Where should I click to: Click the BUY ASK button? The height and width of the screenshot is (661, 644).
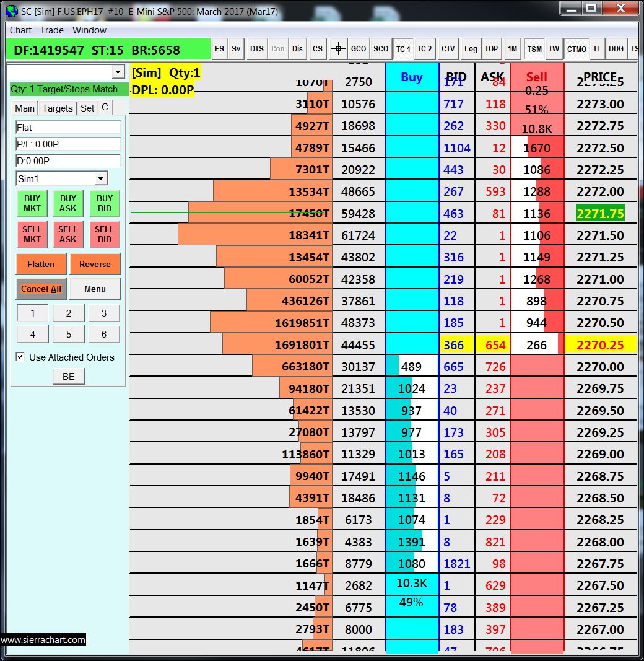(x=68, y=203)
